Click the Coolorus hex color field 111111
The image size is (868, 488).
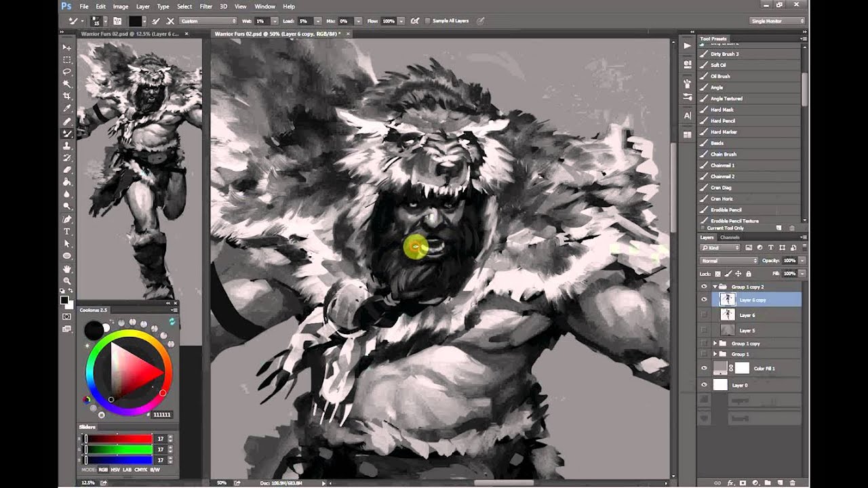pos(161,415)
